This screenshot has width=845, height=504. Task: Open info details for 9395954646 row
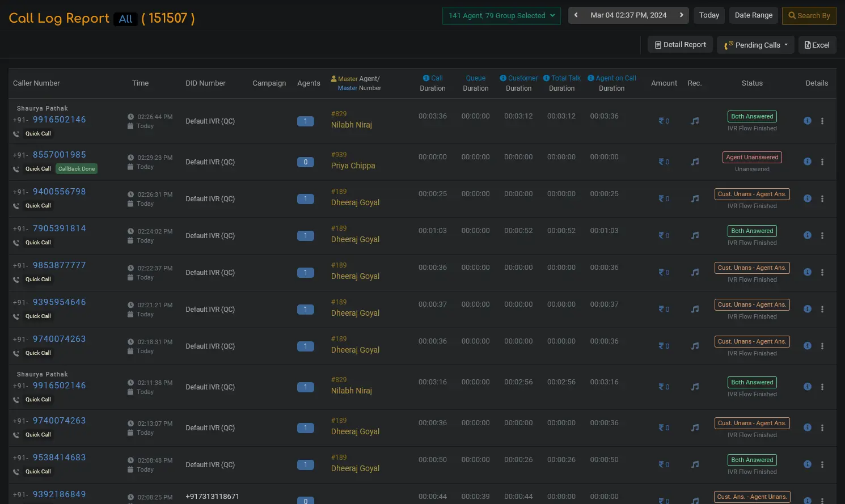tap(808, 309)
